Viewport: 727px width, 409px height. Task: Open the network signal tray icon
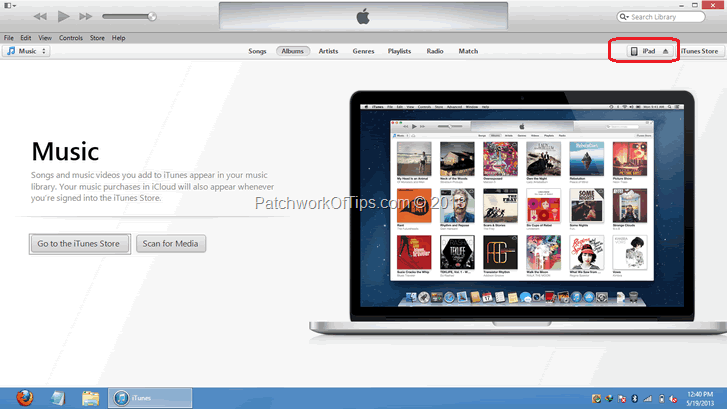(x=648, y=399)
